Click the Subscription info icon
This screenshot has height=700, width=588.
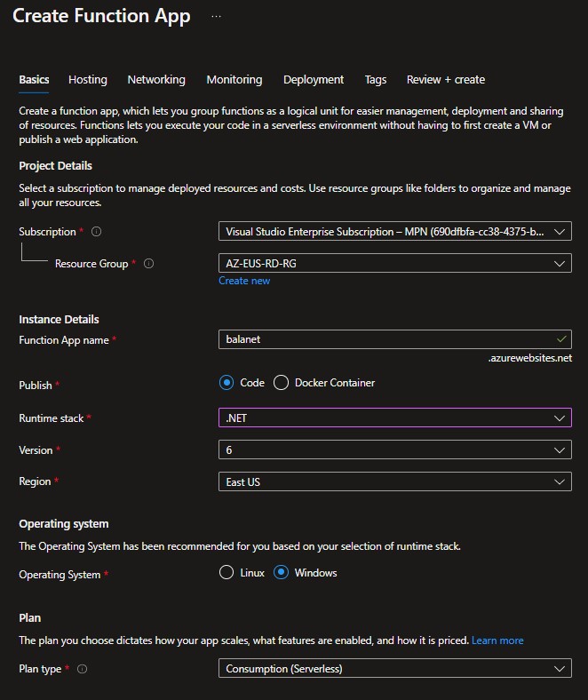[x=97, y=231]
